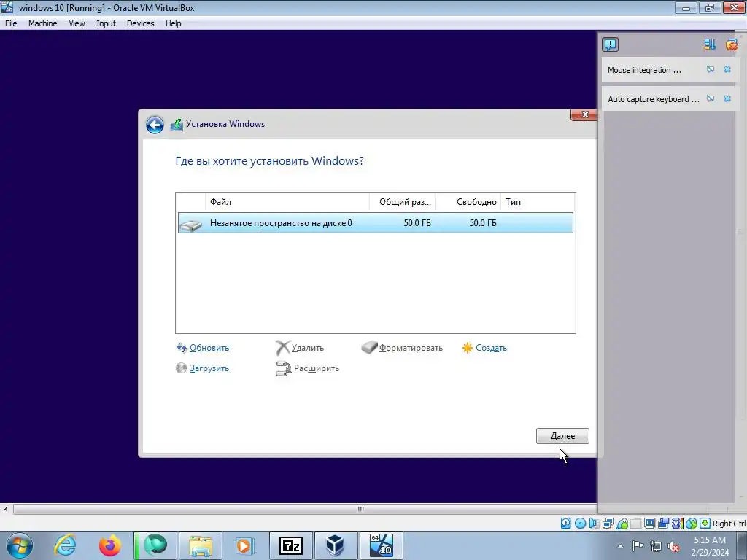Click the muted volume tray icon
The image size is (747, 560).
pyautogui.click(x=673, y=546)
